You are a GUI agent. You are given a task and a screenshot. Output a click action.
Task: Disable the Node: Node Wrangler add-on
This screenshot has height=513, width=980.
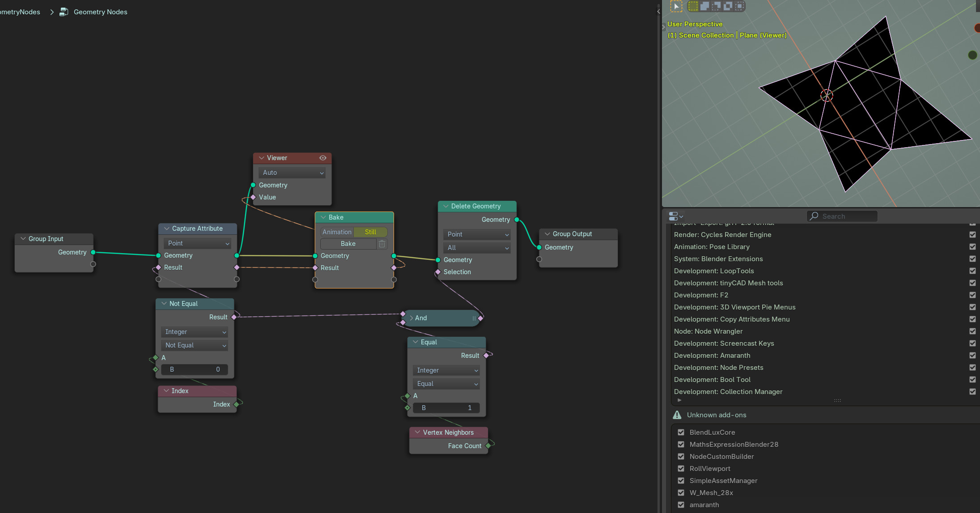pos(972,331)
